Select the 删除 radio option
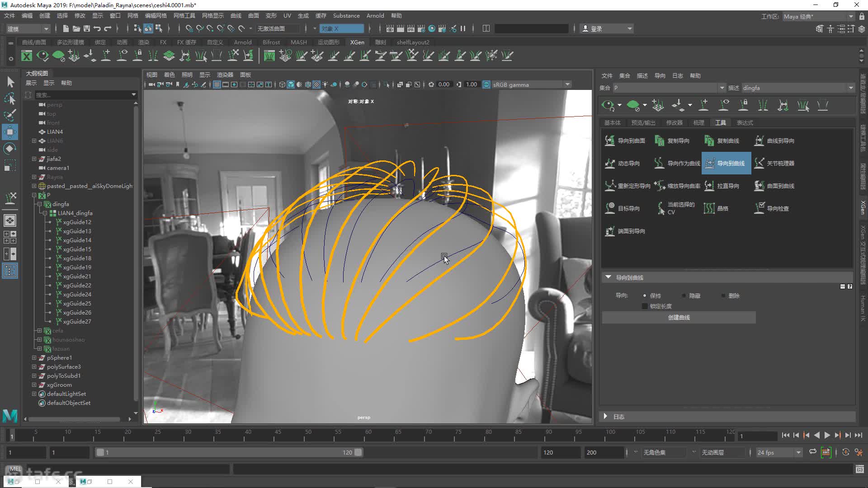Screen dimensions: 868x488 pos(723,296)
